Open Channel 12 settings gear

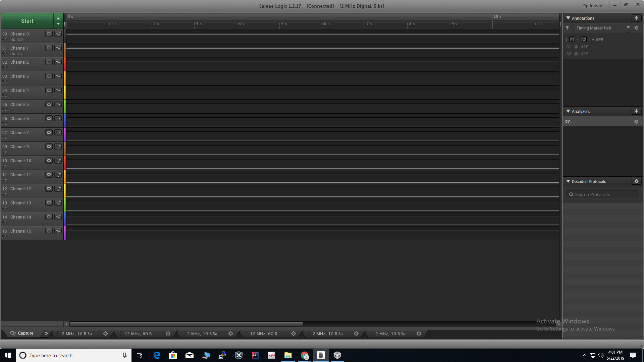click(x=49, y=189)
